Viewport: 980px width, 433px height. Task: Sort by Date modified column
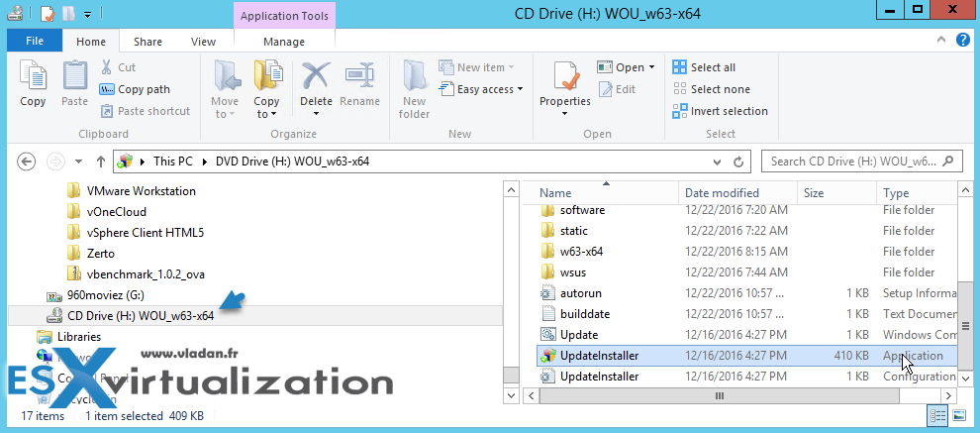point(738,193)
